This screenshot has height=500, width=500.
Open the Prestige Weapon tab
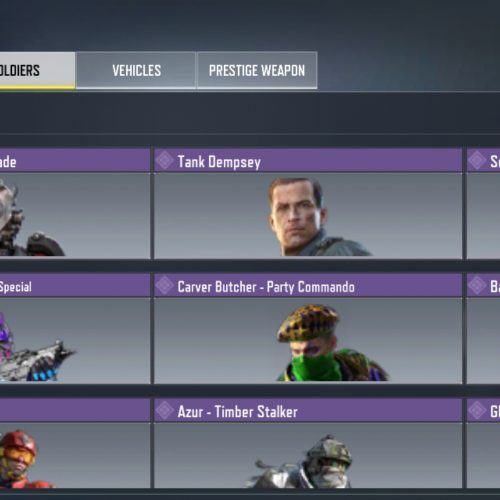point(257,70)
